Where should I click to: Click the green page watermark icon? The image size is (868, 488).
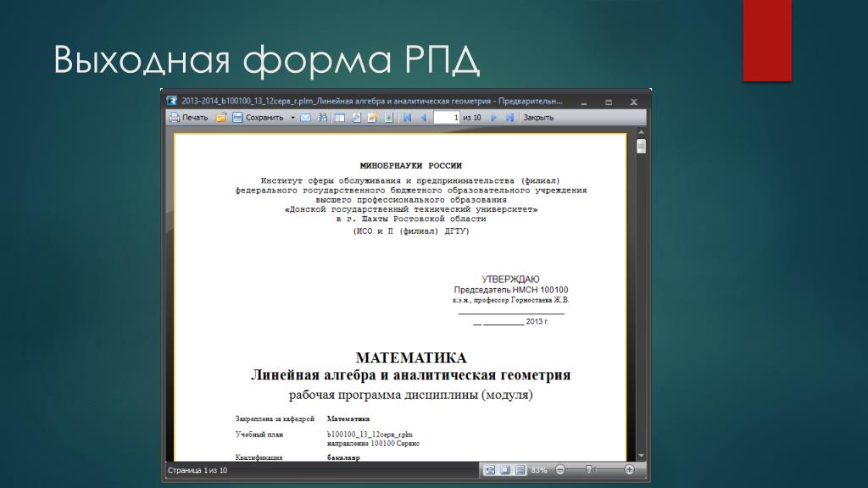pyautogui.click(x=388, y=117)
